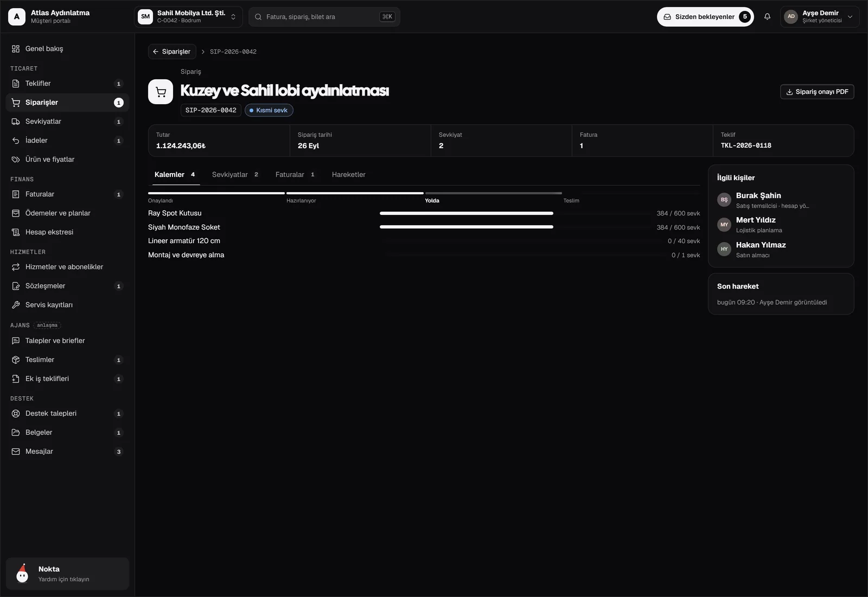
Task: Open Mesajlar envelope icon
Action: [x=16, y=452]
